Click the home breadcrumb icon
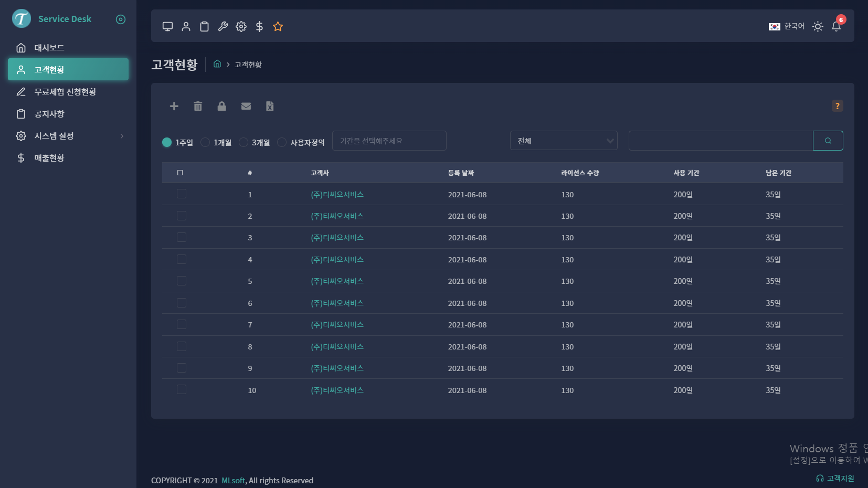 [x=217, y=64]
